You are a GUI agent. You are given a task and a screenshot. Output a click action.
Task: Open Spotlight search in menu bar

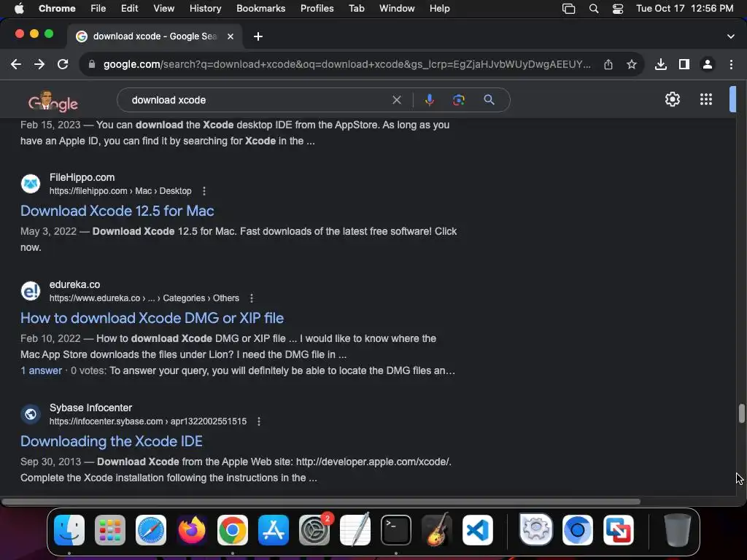pos(594,9)
